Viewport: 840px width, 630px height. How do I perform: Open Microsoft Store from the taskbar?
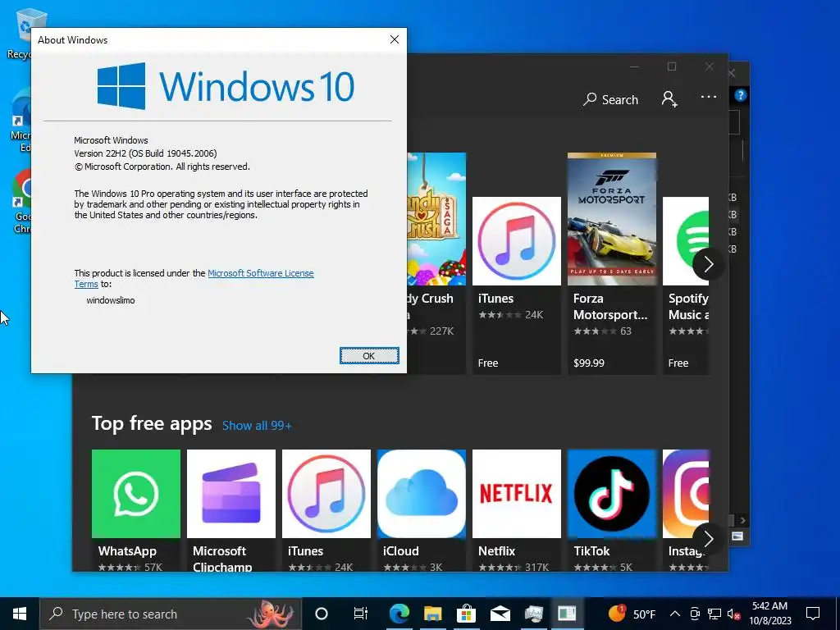tap(467, 614)
